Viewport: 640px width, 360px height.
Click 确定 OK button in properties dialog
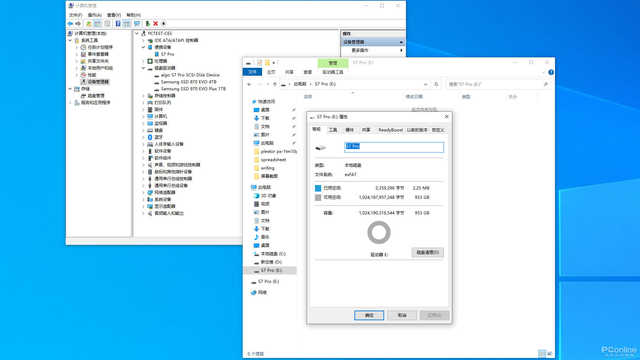pos(369,315)
